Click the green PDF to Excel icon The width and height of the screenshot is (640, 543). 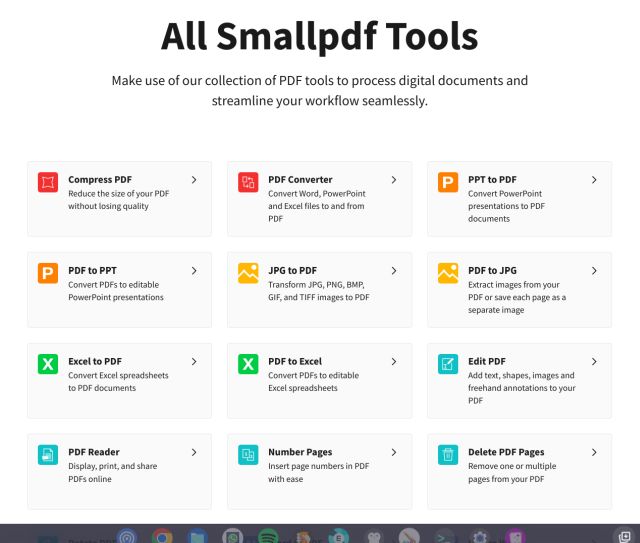point(248,364)
